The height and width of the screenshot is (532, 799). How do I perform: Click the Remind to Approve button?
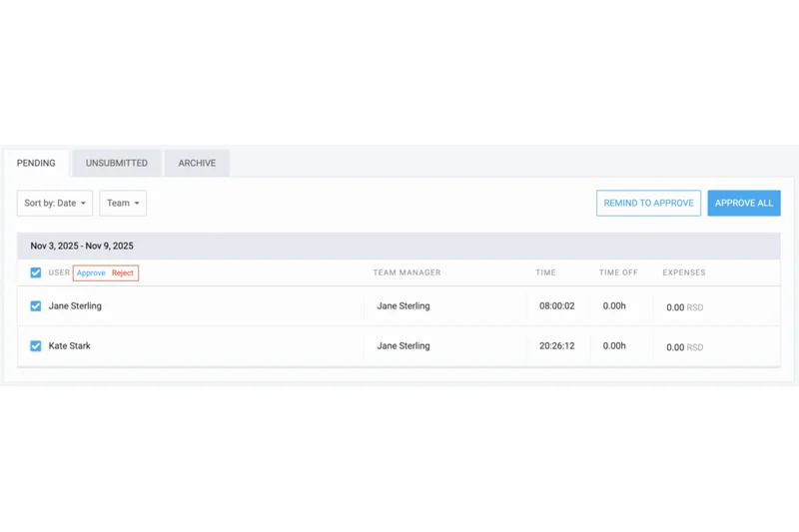[648, 203]
